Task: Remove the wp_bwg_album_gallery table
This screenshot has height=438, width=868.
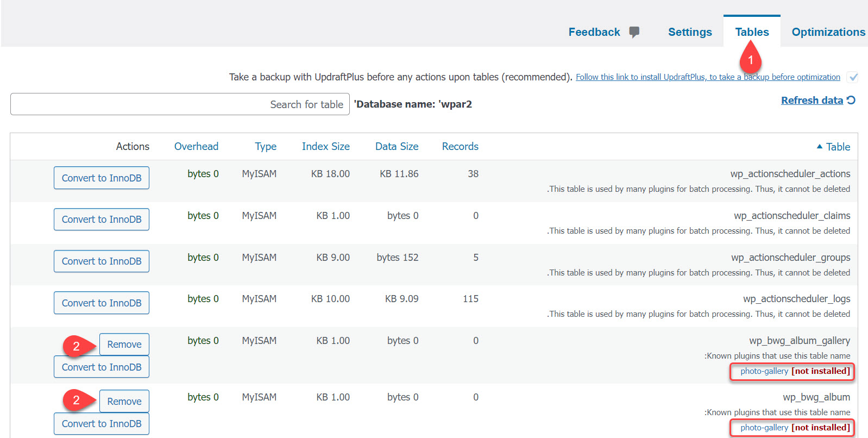Action: coord(124,345)
